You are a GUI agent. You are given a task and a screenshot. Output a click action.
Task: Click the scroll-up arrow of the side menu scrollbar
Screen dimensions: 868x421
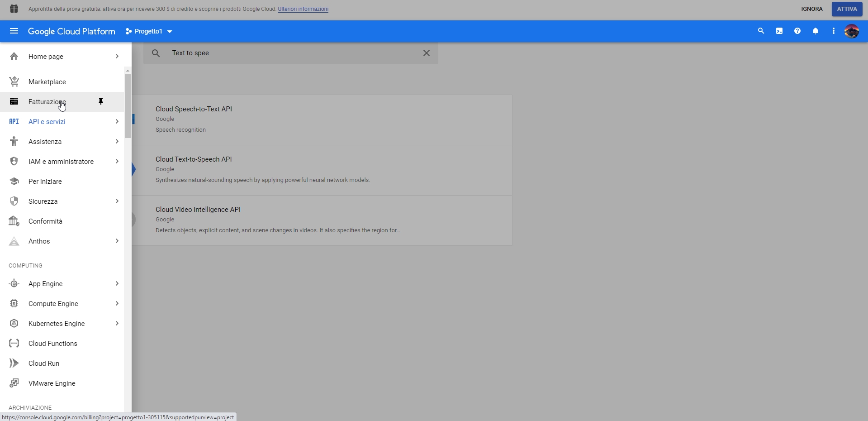(128, 71)
